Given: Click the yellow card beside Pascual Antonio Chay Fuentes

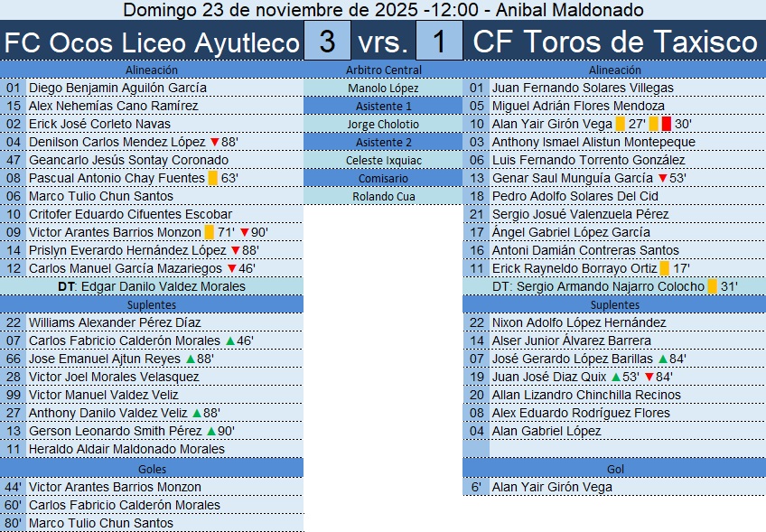Looking at the screenshot, I should pyautogui.click(x=213, y=178).
